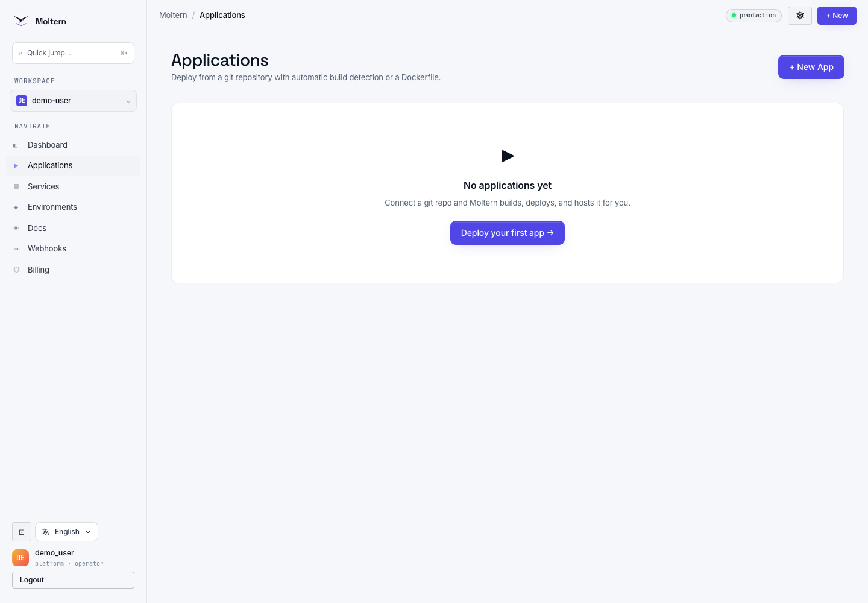Click the Docs diamond icon in the sidebar
Screen dimensions: 868x603
point(16,228)
